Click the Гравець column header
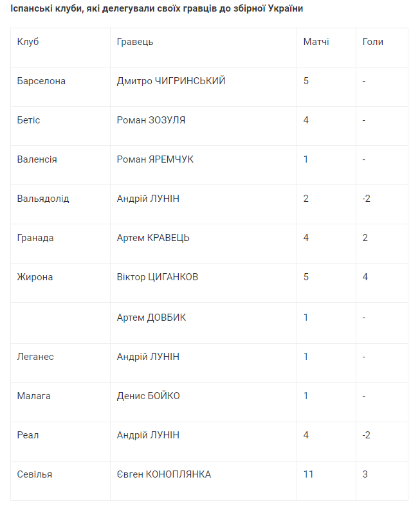The height and width of the screenshot is (511, 420). tap(134, 42)
